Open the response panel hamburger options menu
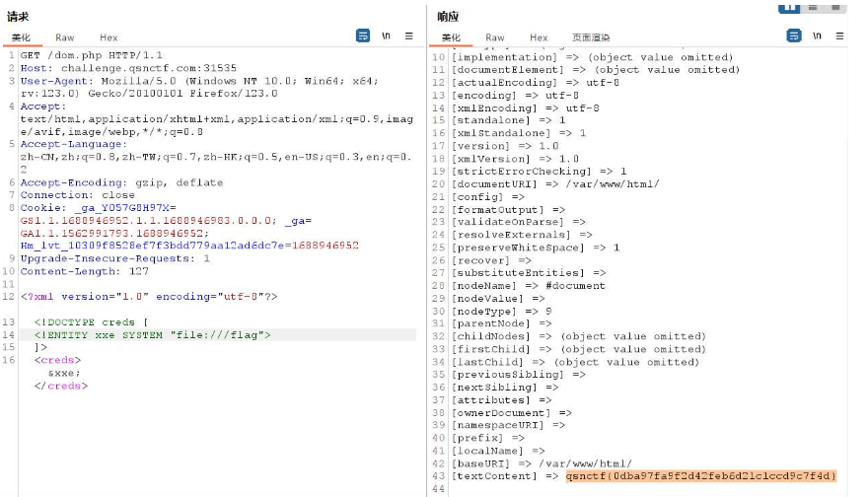The image size is (868, 497). click(840, 35)
